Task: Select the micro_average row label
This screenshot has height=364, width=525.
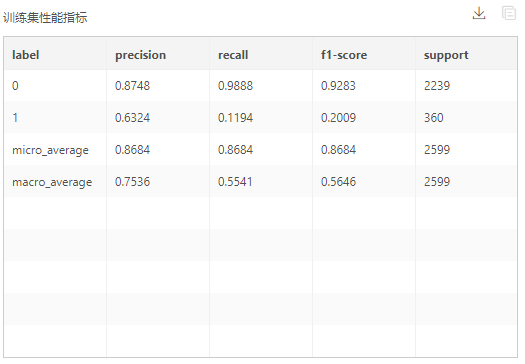Action: (x=51, y=150)
